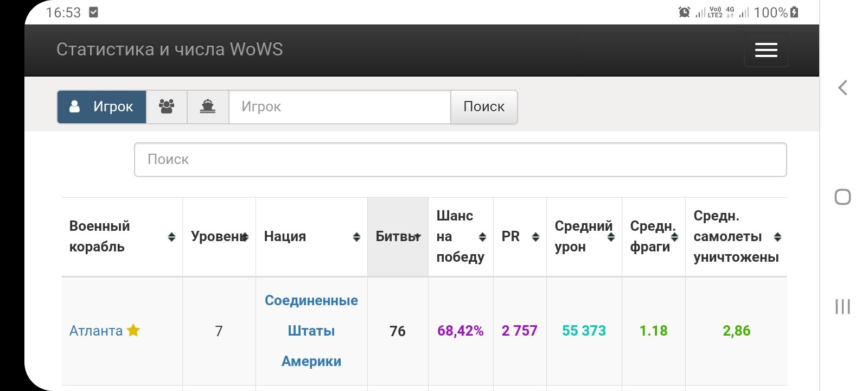Viewport: 868px width, 391px height.
Task: Tap the Android home button
Action: pyautogui.click(x=843, y=197)
